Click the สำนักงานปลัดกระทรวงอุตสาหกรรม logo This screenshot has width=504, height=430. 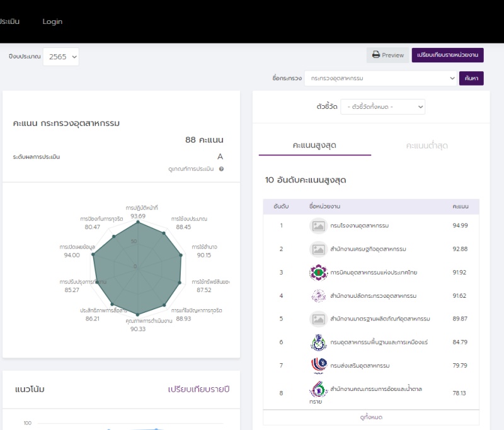point(319,296)
